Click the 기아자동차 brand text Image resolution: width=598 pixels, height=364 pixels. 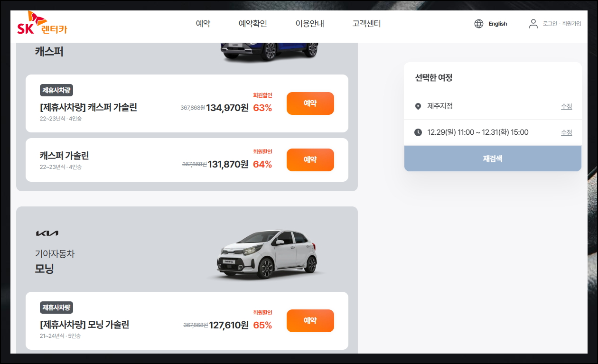pyautogui.click(x=55, y=254)
